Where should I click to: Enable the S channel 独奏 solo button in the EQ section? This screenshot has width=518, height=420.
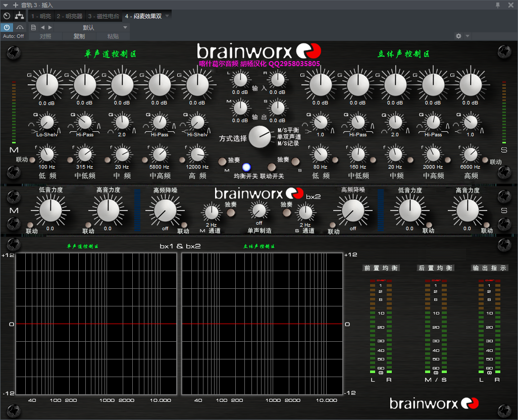pyautogui.click(x=295, y=162)
